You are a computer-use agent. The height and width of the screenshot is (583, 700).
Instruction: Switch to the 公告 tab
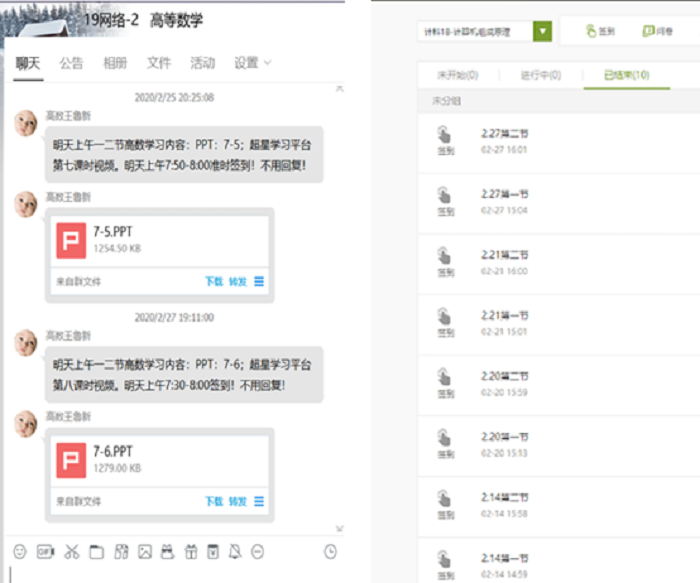tap(71, 63)
